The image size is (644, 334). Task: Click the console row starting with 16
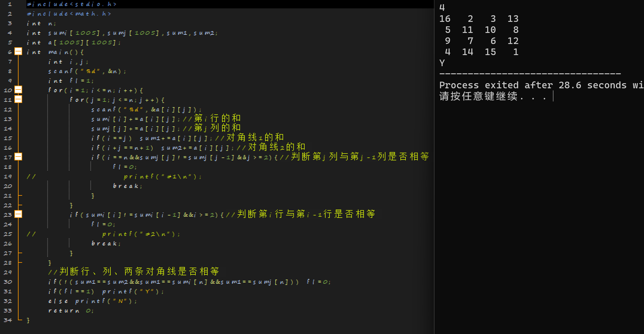[x=479, y=19]
